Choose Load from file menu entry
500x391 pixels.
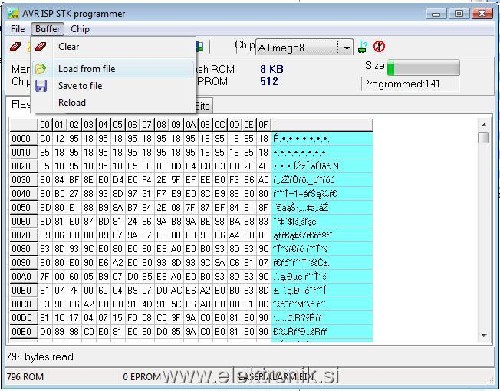pos(113,69)
